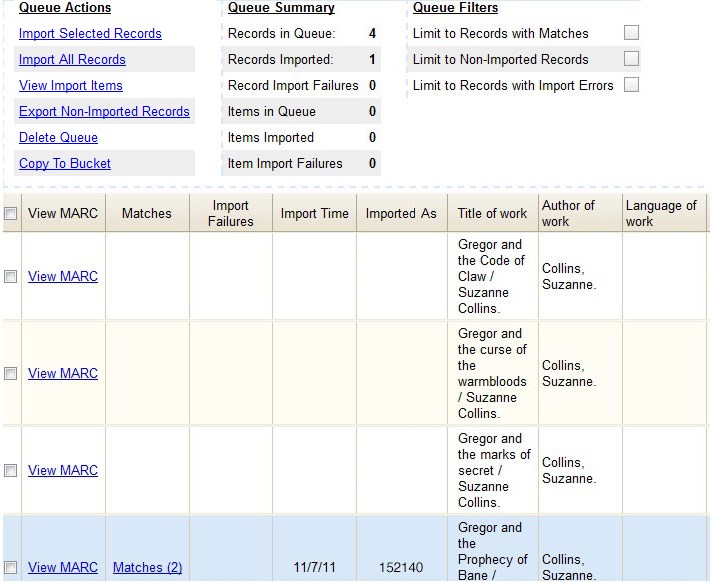Click Delete Queue link

[58, 137]
